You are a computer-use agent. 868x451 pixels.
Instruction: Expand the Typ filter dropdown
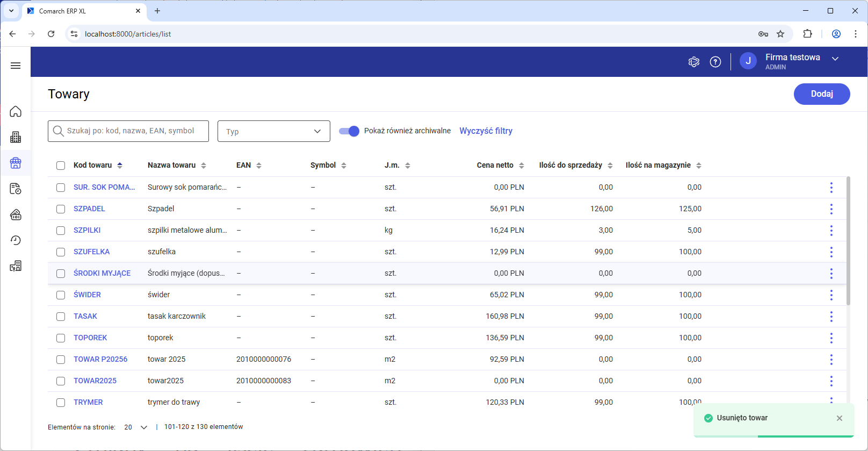273,131
